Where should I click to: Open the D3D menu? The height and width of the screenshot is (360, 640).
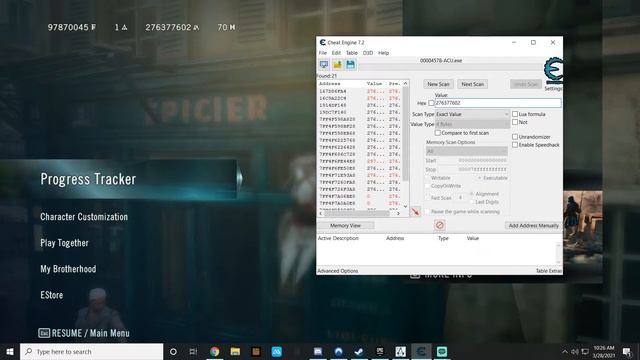coord(368,53)
